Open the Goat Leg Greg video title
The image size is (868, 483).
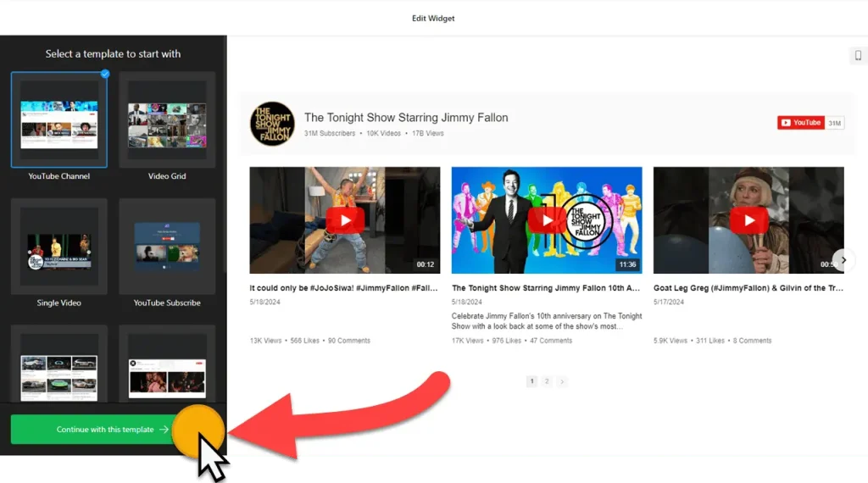click(748, 288)
